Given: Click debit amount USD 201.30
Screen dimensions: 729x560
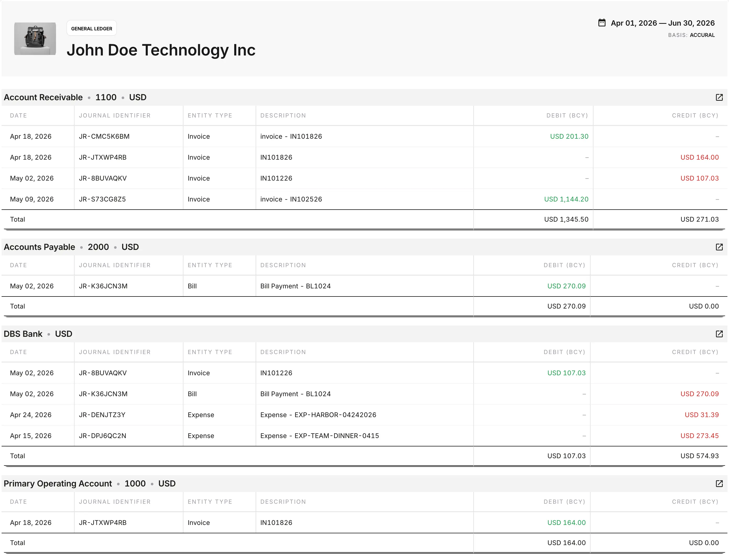Looking at the screenshot, I should coord(569,136).
